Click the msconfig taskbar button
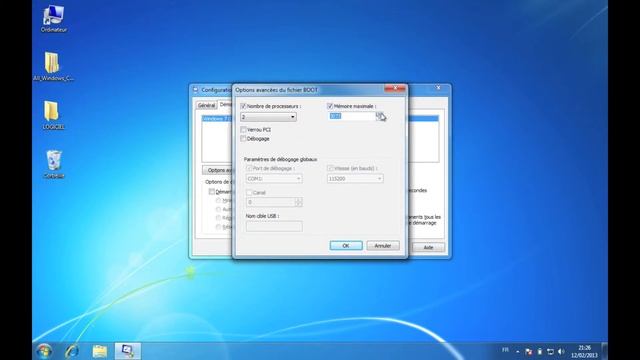This screenshot has width=640, height=360. click(x=127, y=351)
